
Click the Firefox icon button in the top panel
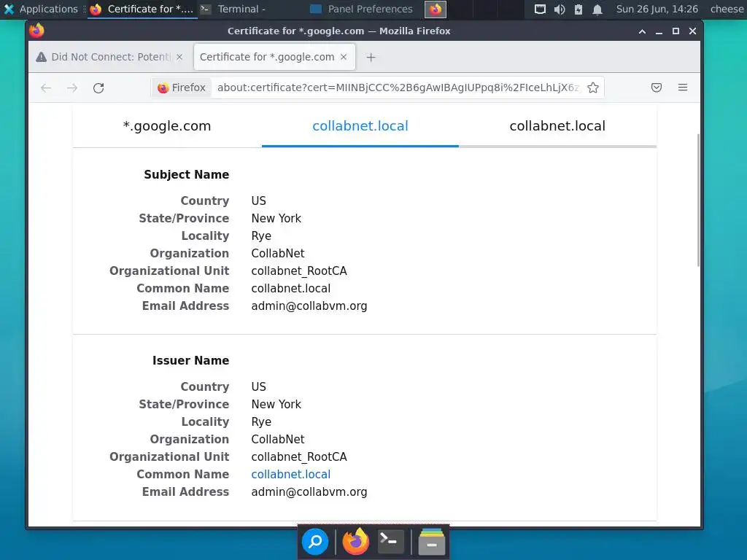436,9
